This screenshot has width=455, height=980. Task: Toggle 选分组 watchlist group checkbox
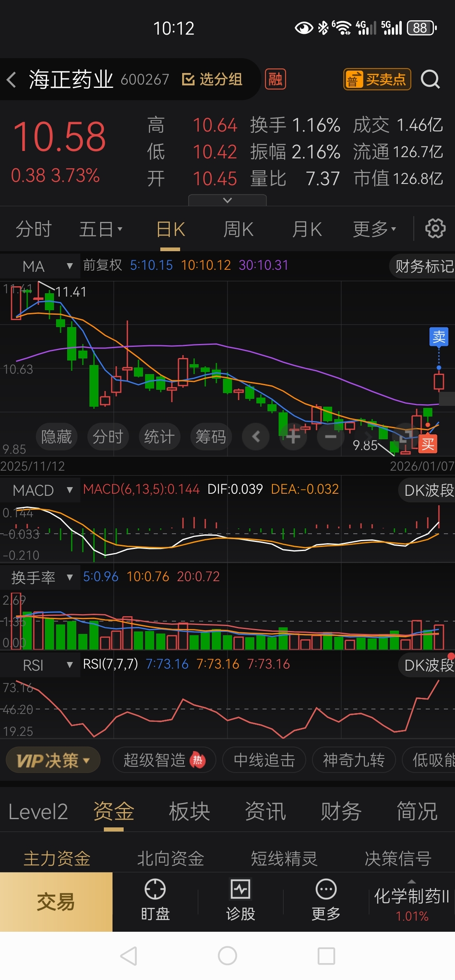point(212,79)
